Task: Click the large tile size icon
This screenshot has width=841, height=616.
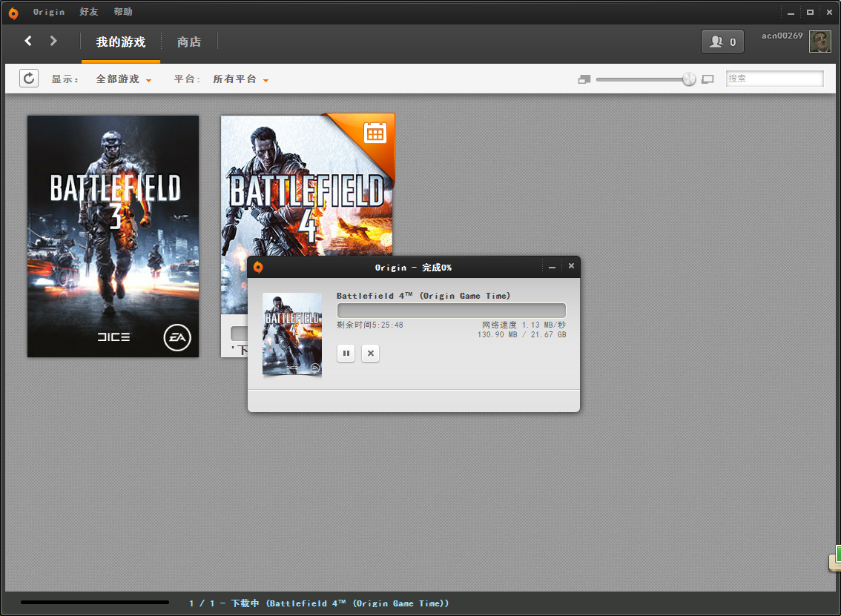Action: coord(708,79)
